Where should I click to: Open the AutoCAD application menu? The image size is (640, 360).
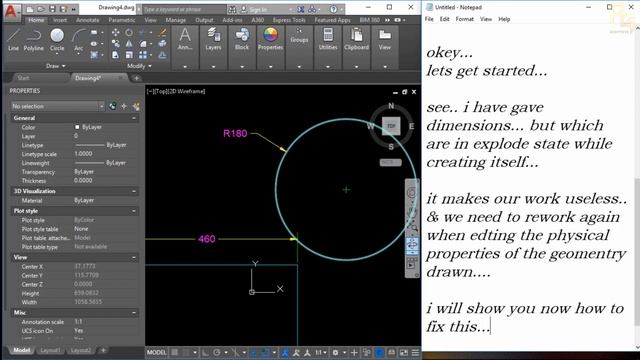click(x=11, y=11)
